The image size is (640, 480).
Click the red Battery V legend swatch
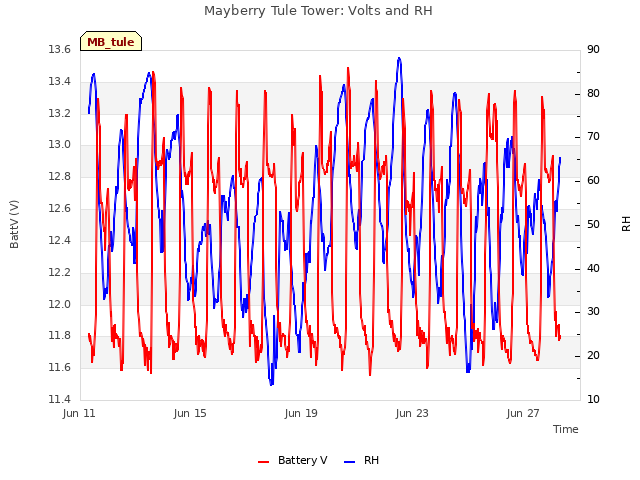point(264,462)
